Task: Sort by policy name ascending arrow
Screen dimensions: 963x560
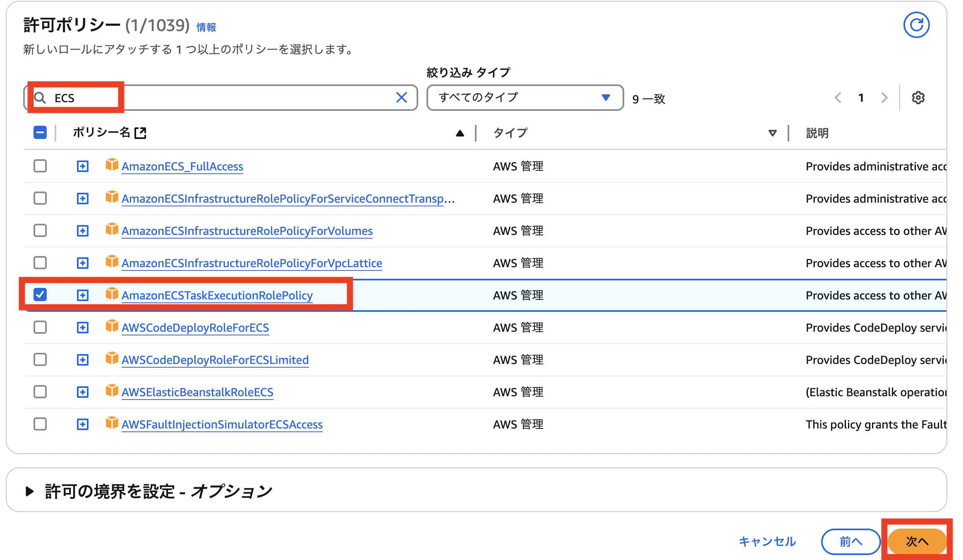Action: pyautogui.click(x=460, y=133)
